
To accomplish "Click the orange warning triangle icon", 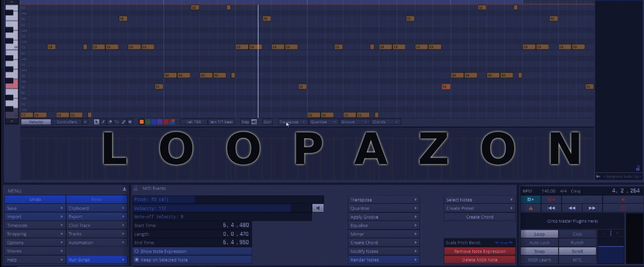I will (x=530, y=208).
